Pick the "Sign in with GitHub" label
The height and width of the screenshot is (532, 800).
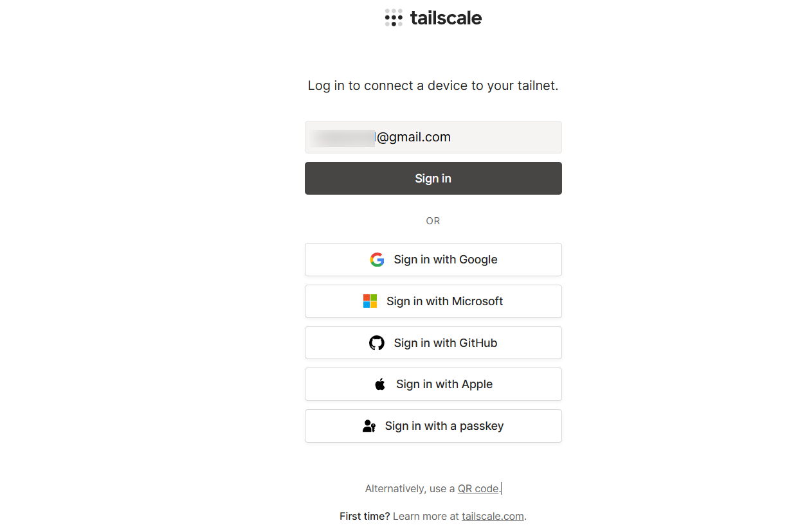tap(446, 343)
